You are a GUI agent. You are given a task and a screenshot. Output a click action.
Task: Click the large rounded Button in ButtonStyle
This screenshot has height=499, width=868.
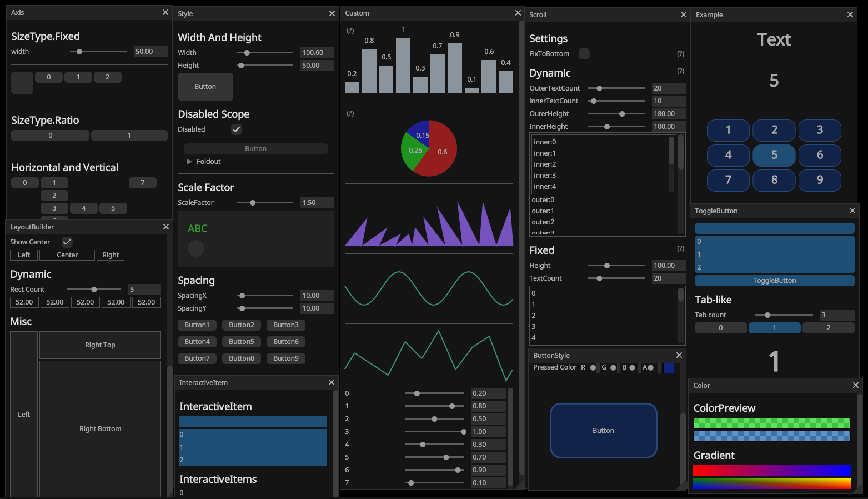click(603, 431)
